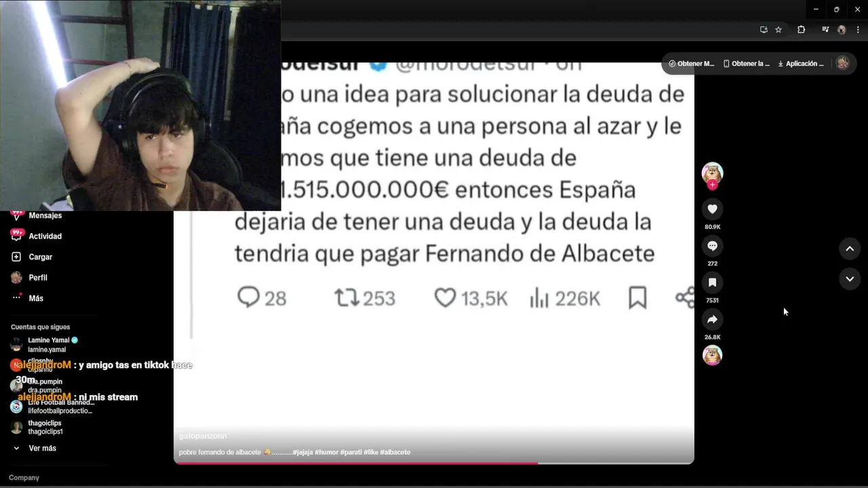The width and height of the screenshot is (868, 488).
Task: Like the video with the heart icon
Action: coord(712,209)
